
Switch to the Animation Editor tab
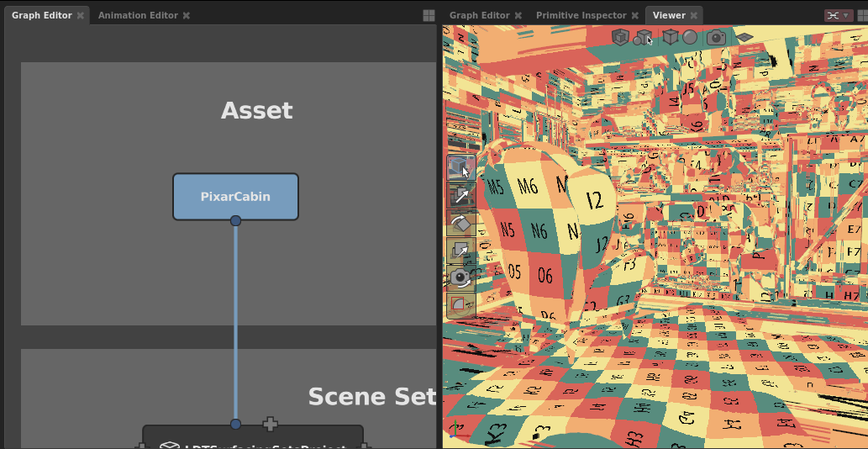[x=138, y=15]
